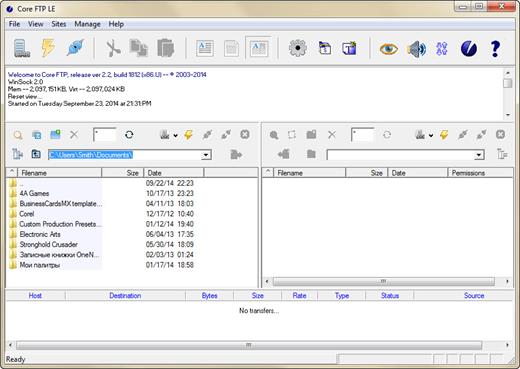Screen dimensions: 520x369
Task: Open the Help menu
Action: pos(116,24)
